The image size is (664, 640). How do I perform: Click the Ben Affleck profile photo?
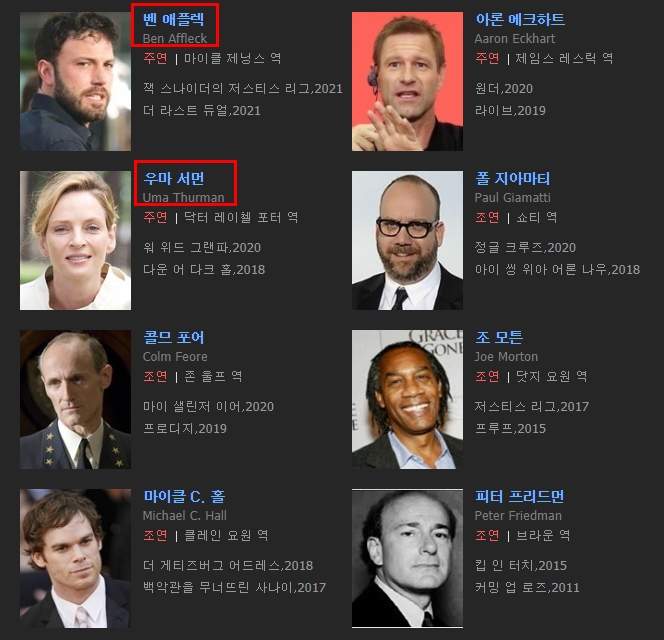(x=75, y=81)
